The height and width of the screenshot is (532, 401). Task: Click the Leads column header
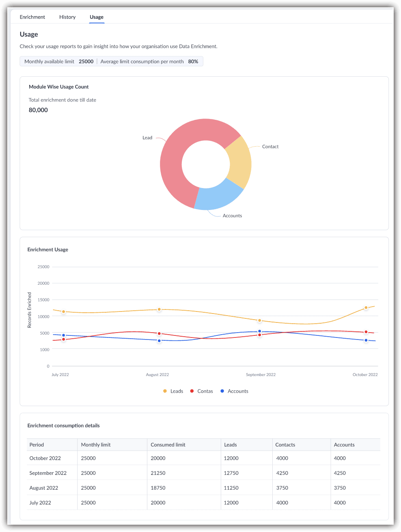click(231, 445)
